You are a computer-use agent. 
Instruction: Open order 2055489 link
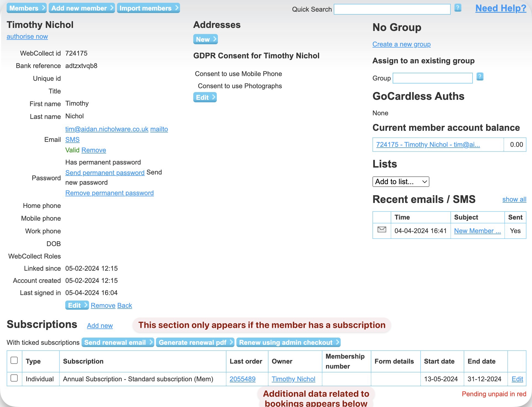click(242, 379)
